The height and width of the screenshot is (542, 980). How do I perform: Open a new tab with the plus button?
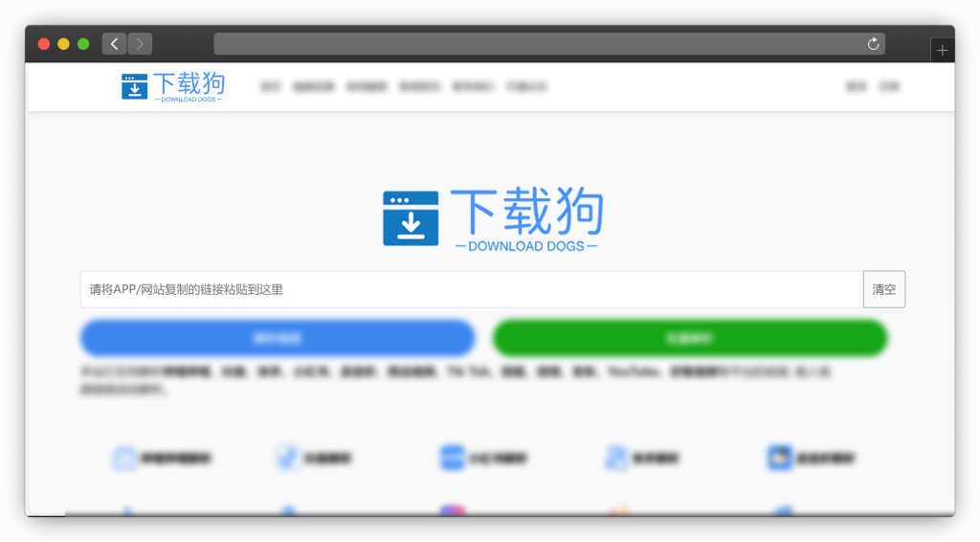tap(943, 51)
